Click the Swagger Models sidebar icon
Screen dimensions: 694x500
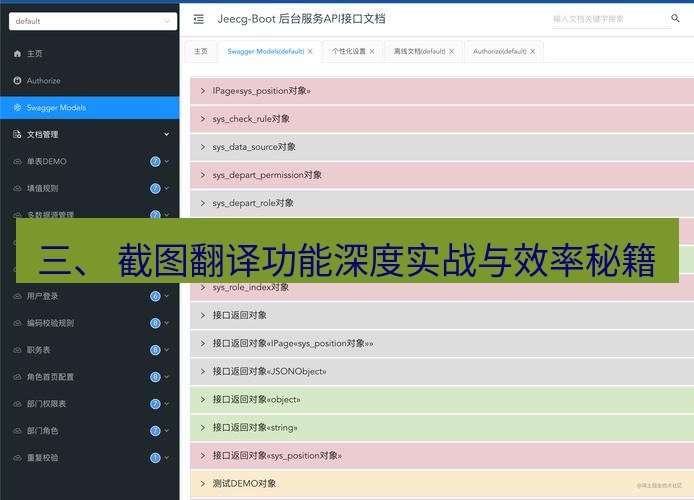[17, 108]
